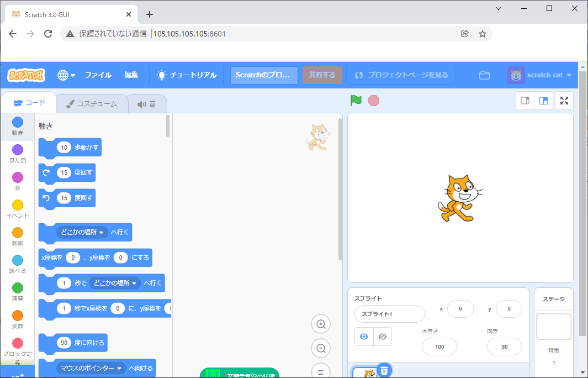588x378 pixels.
Task: Open a new browser tab
Action: click(x=149, y=14)
